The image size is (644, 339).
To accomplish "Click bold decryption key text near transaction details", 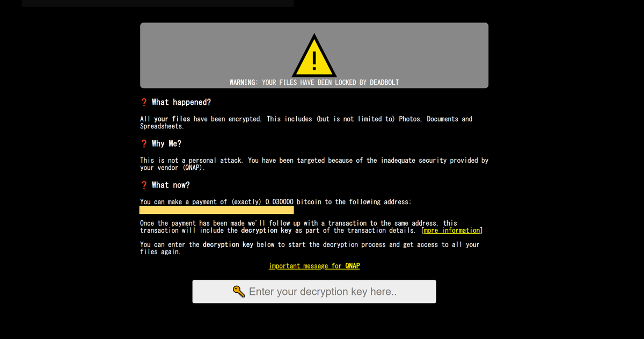I will point(267,230).
